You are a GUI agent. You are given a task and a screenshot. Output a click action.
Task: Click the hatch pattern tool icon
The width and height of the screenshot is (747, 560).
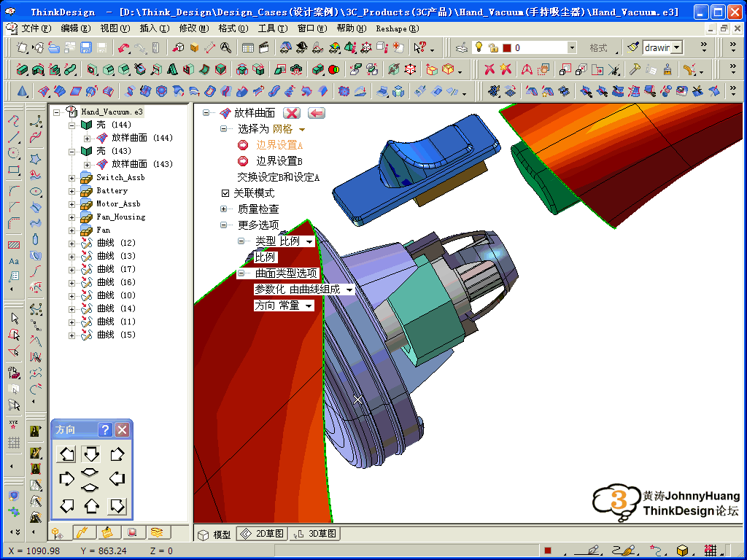tap(14, 245)
